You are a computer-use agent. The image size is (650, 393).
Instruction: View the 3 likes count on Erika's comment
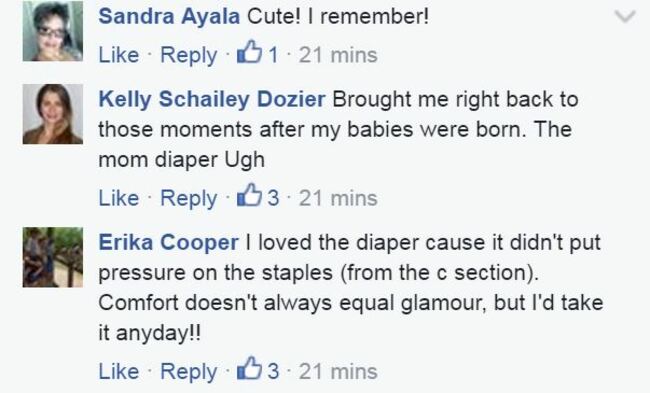tap(273, 371)
